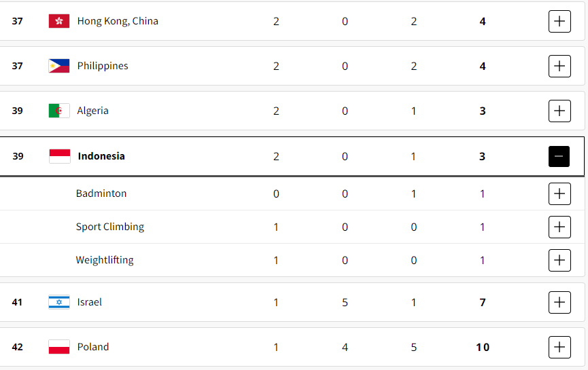Click the Badminton sport label
This screenshot has width=588, height=370.
pyautogui.click(x=101, y=193)
